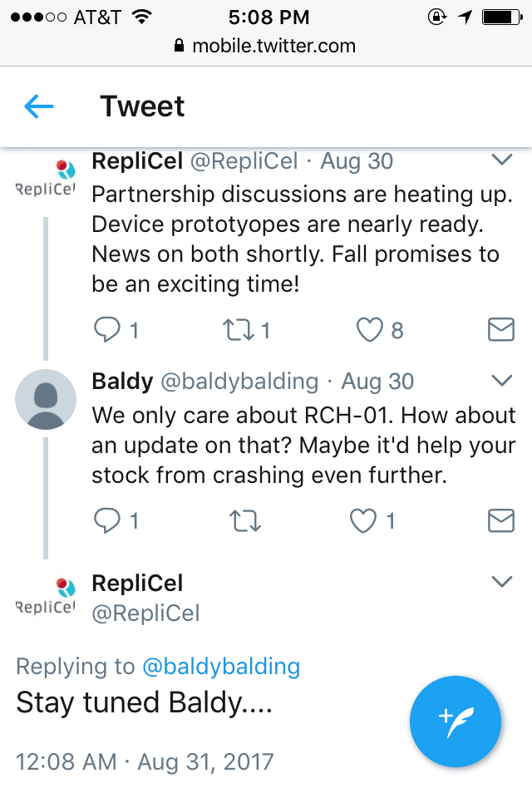
Task: Expand options chevron on RepliCel's Aug 30 tweet
Action: click(x=502, y=160)
